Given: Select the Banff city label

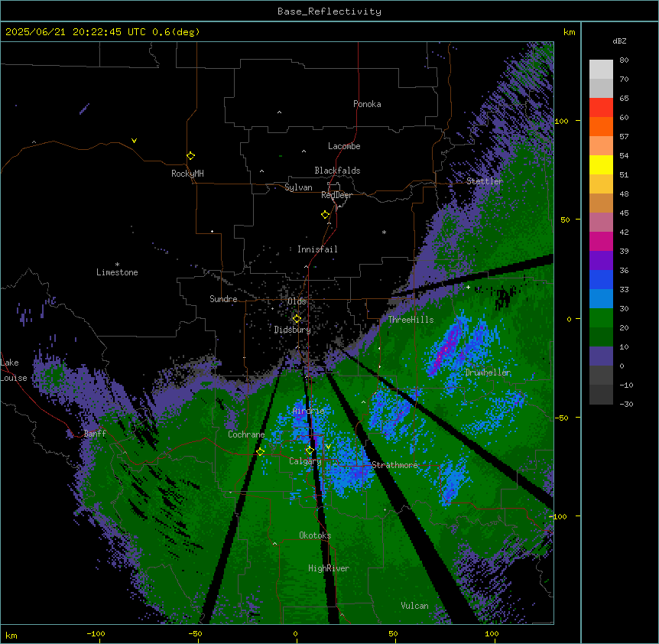Looking at the screenshot, I should coord(95,434).
